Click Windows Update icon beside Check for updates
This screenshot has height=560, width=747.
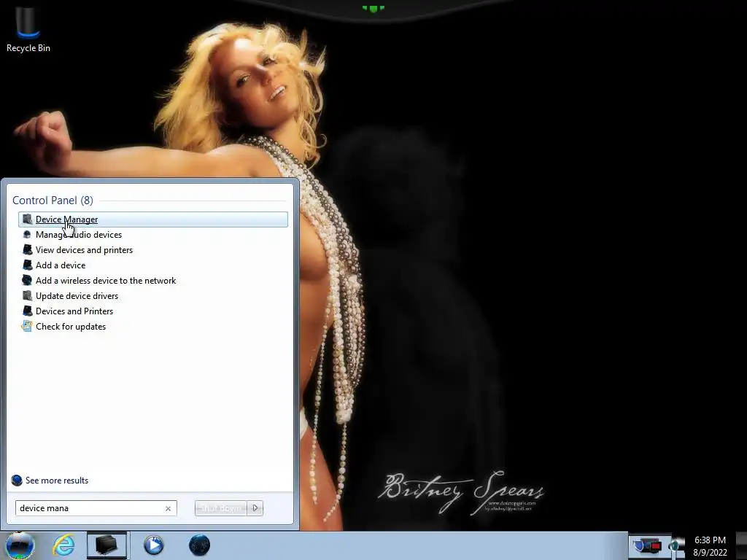(x=27, y=326)
